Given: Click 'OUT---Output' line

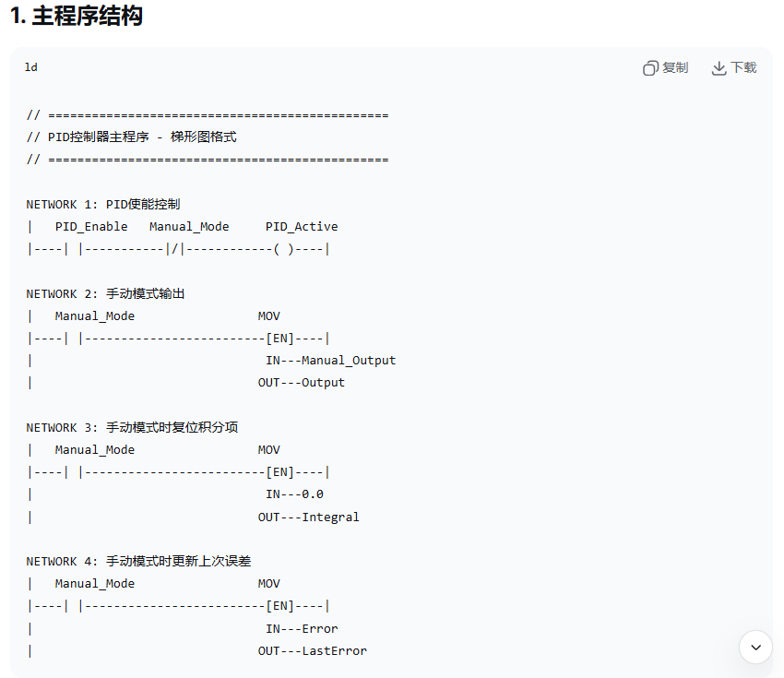Looking at the screenshot, I should pyautogui.click(x=302, y=383).
